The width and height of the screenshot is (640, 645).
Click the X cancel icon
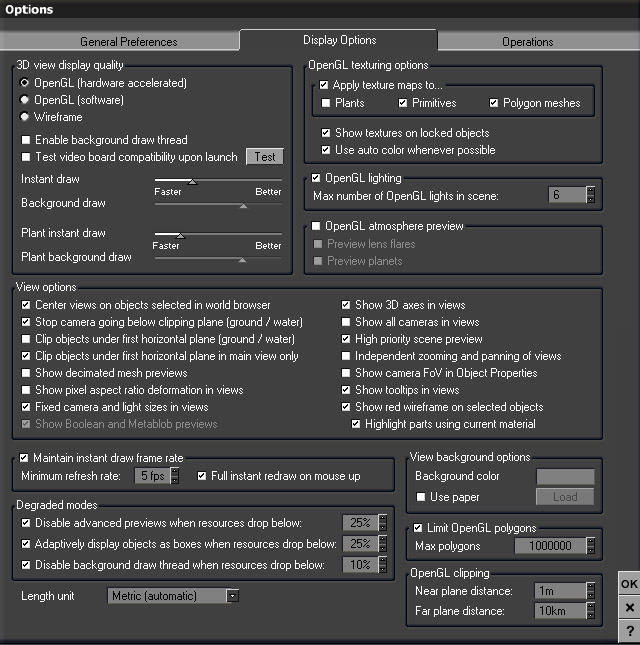click(629, 608)
